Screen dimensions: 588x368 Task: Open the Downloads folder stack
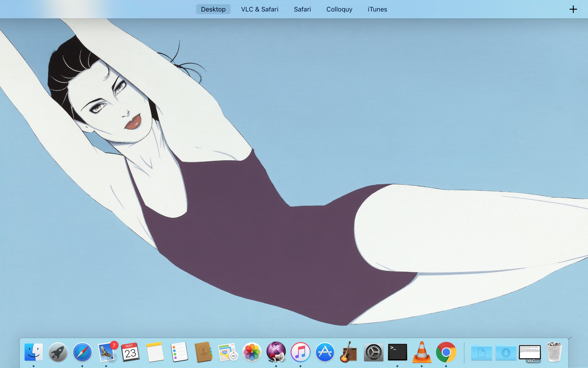coord(506,352)
